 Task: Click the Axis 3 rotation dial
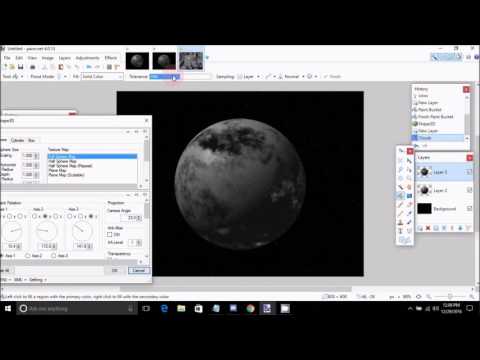coord(81,230)
